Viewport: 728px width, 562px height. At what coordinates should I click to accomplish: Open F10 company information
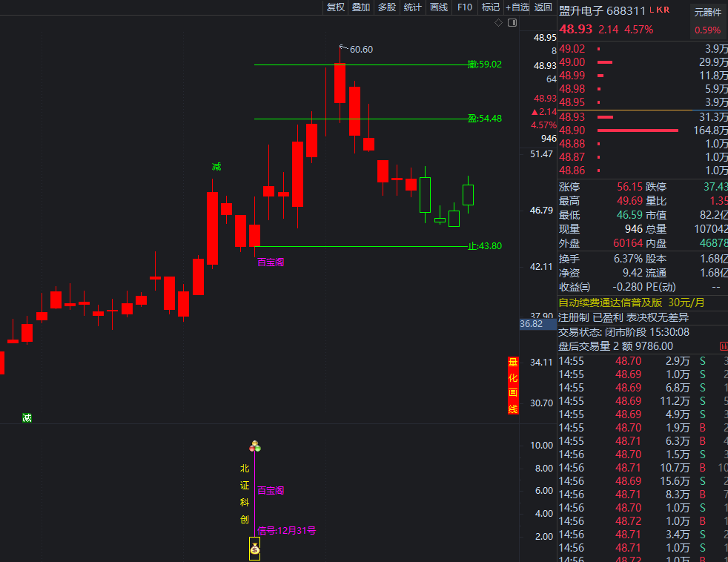(465, 7)
